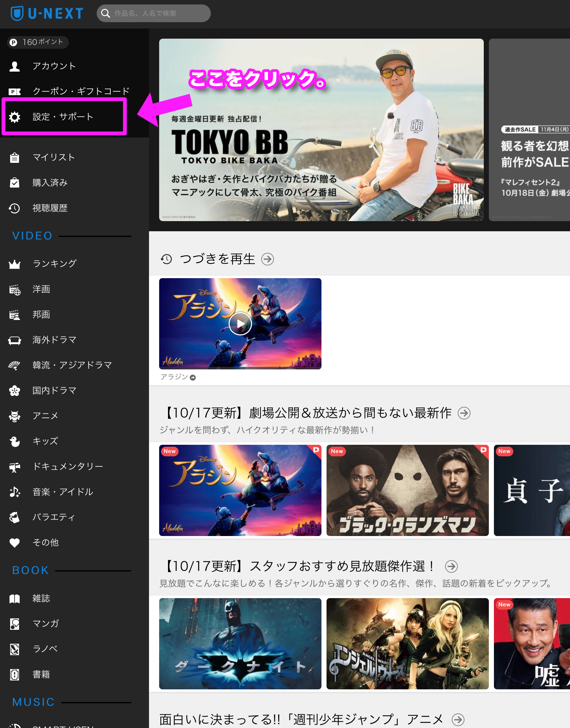Viewport: 570px width, 728px height.
Task: Open エンジェル ウォーズ thumbnail
Action: click(x=407, y=644)
